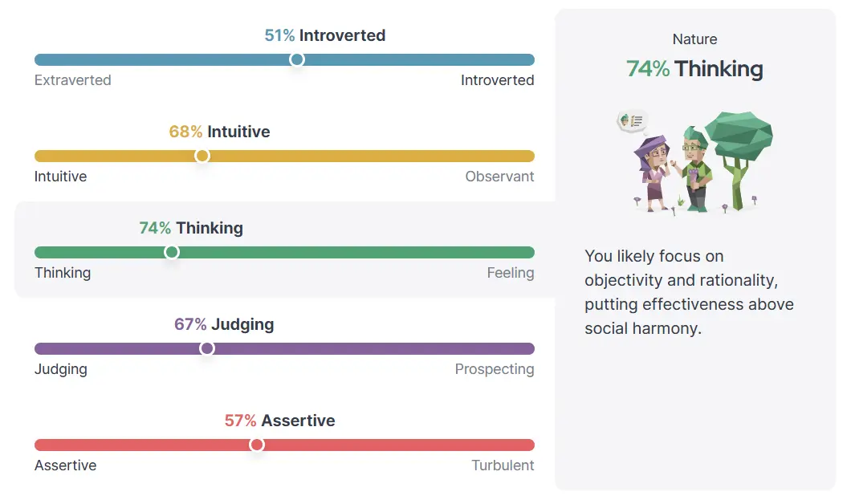Select the Extraverted endpoint label
The image size is (851, 504).
click(72, 80)
